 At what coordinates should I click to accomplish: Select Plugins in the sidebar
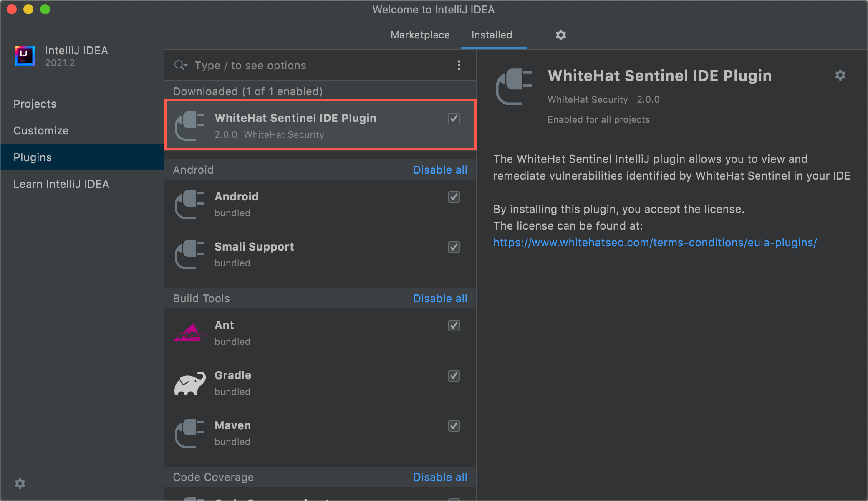click(82, 157)
